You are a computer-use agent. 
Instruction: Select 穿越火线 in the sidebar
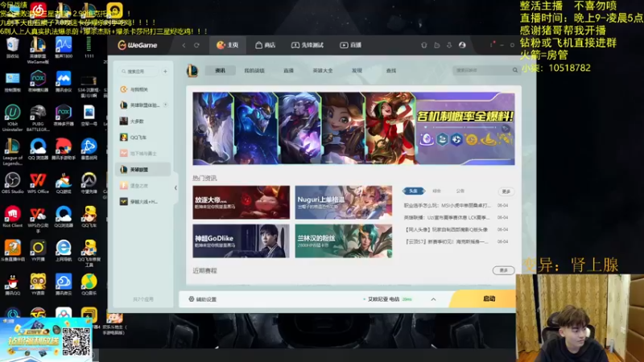click(x=142, y=202)
